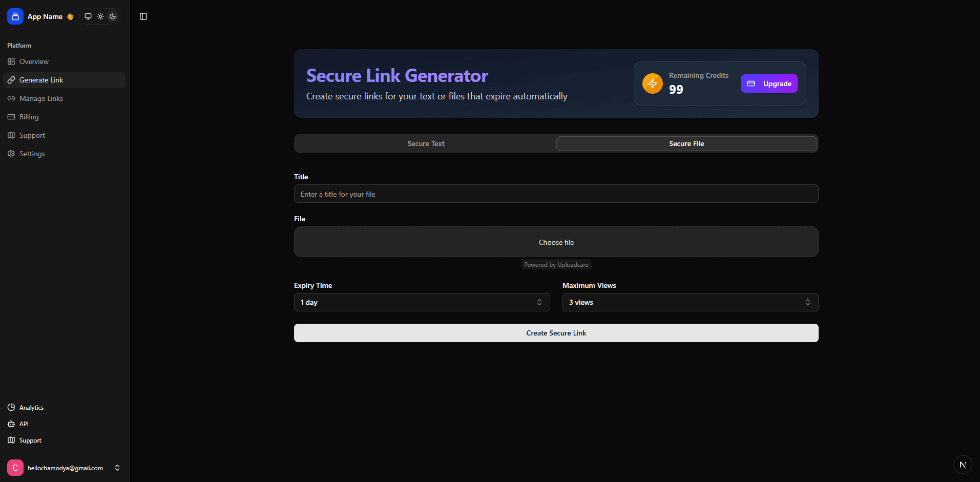Switch to dark theme moon icon
980x482 pixels.
(113, 16)
